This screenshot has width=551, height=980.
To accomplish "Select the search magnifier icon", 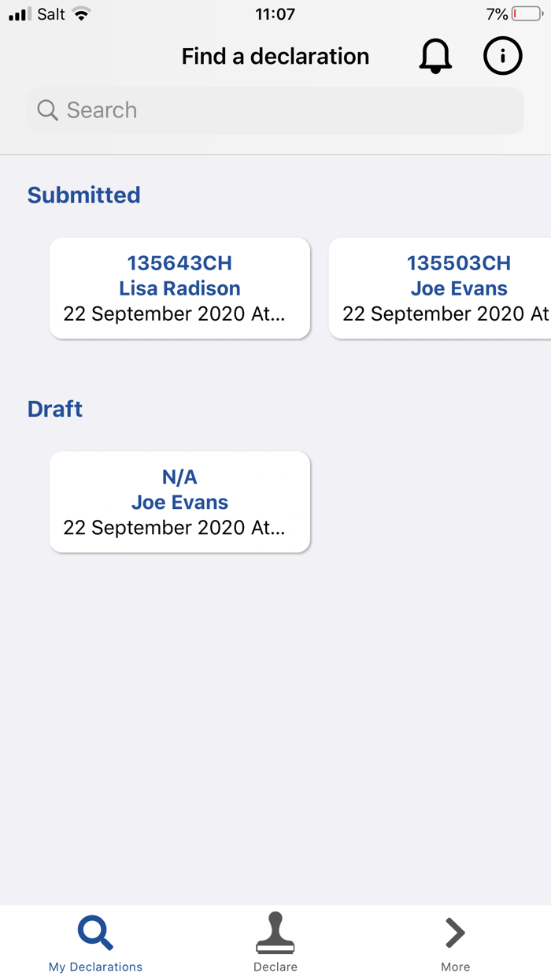I will tap(47, 110).
